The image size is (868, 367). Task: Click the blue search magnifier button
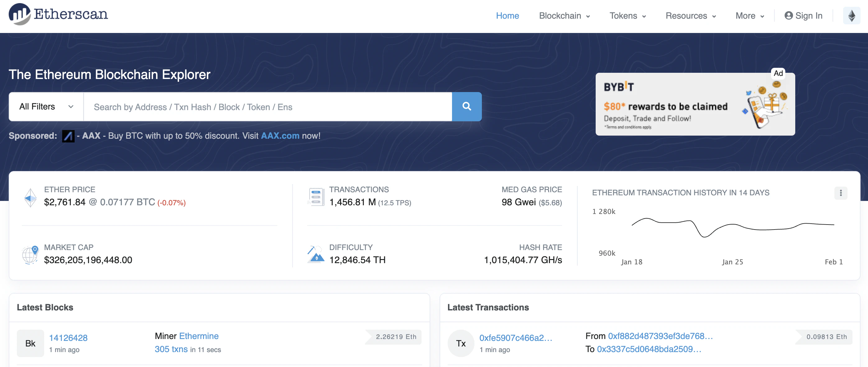(x=466, y=106)
